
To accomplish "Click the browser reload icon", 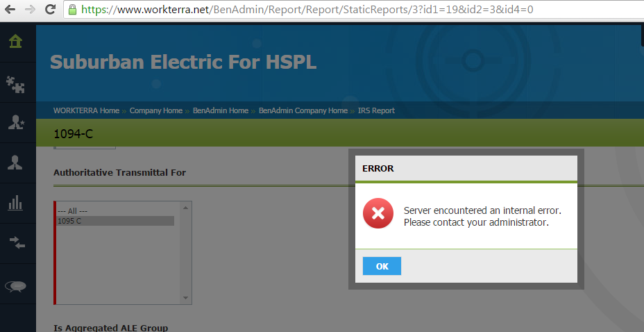I will click(51, 10).
